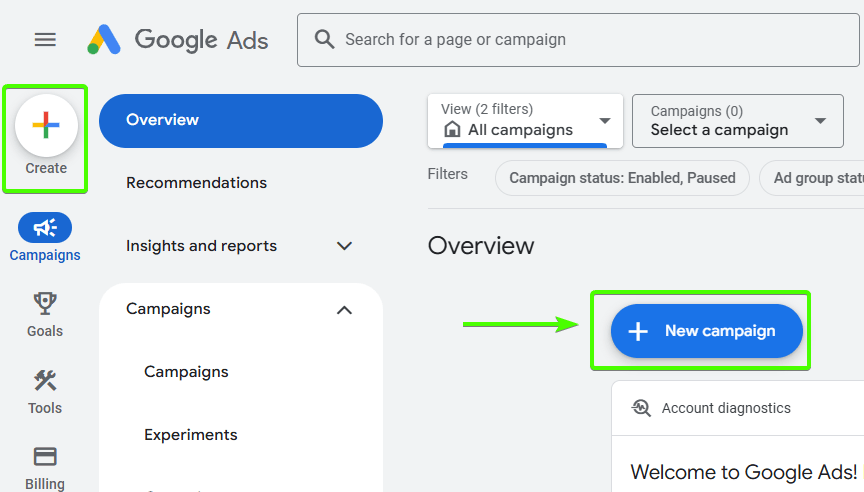Click the New campaign button
Screen dimensions: 864x492
point(706,331)
